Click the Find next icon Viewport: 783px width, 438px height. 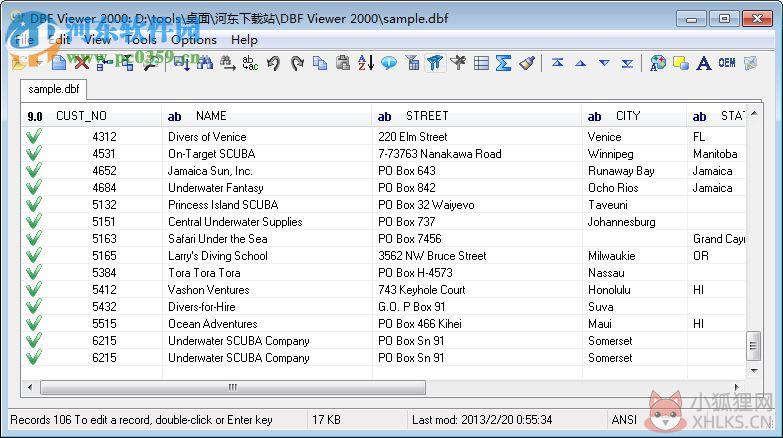(x=228, y=63)
